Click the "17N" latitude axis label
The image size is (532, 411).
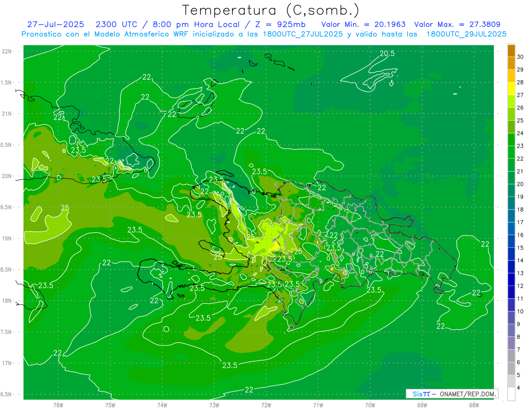6,364
